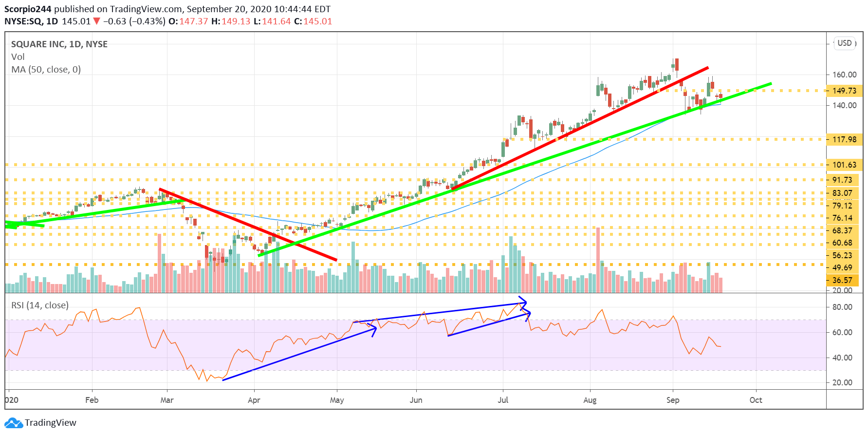Click the SQUARE INC, 1D, NYSE chart title
This screenshot has height=436, width=868.
[59, 44]
